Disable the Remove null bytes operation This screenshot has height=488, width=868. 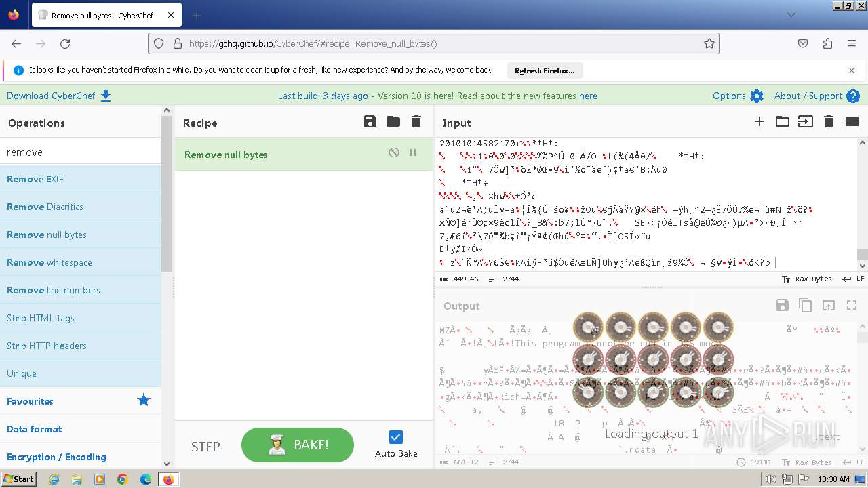[394, 153]
